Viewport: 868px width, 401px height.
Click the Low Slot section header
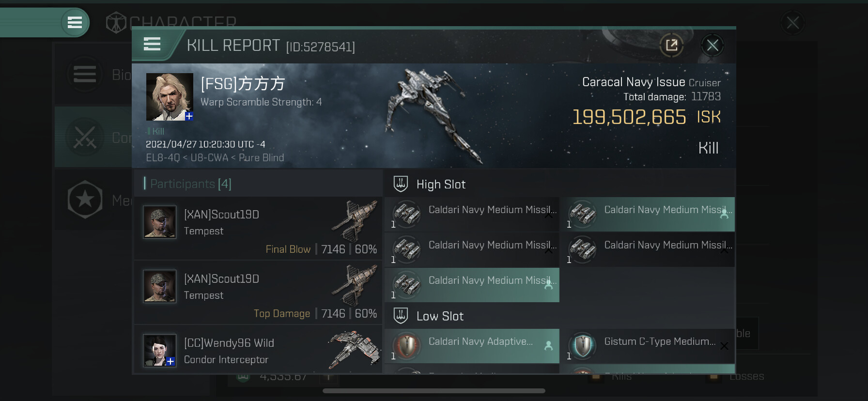coord(440,316)
